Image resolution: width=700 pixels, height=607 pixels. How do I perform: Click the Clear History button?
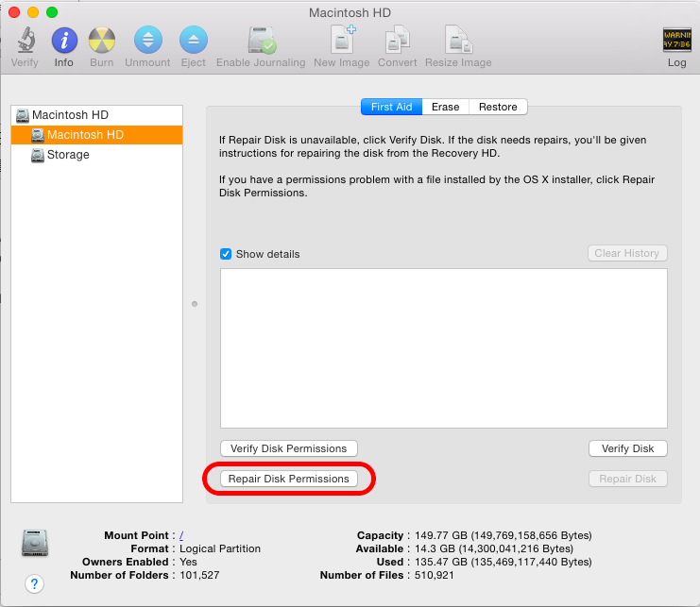[x=627, y=253]
